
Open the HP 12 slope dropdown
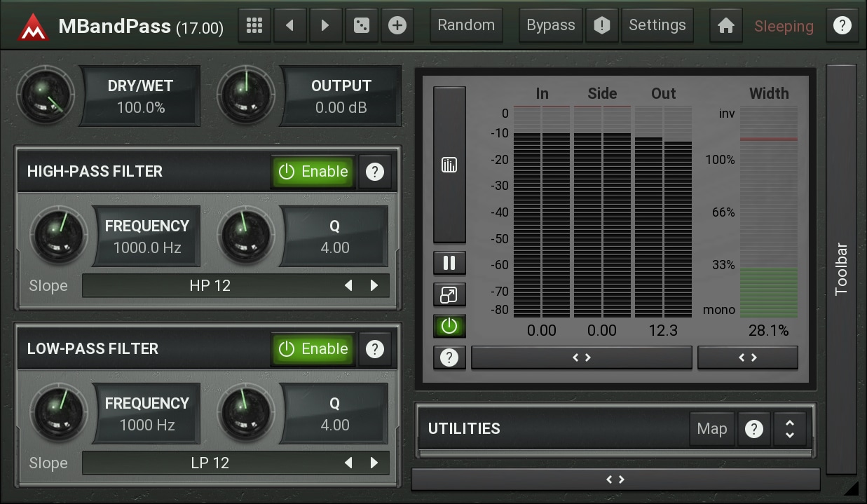[210, 286]
